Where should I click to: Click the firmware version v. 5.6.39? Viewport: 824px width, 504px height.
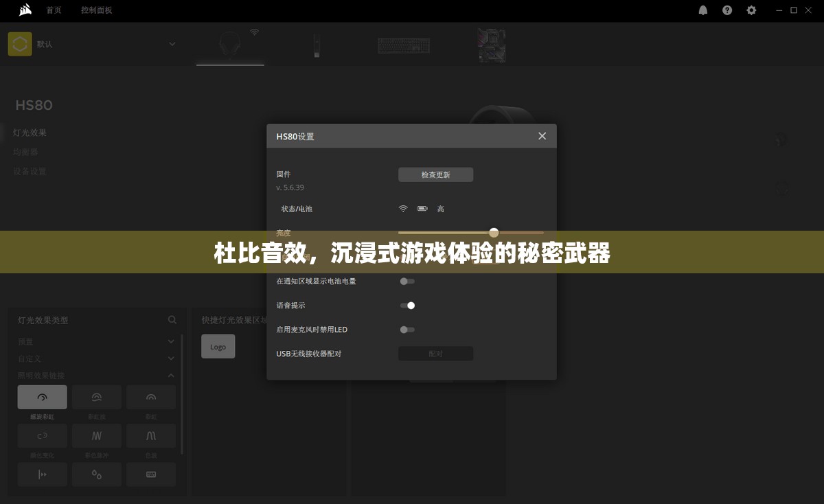pos(290,187)
